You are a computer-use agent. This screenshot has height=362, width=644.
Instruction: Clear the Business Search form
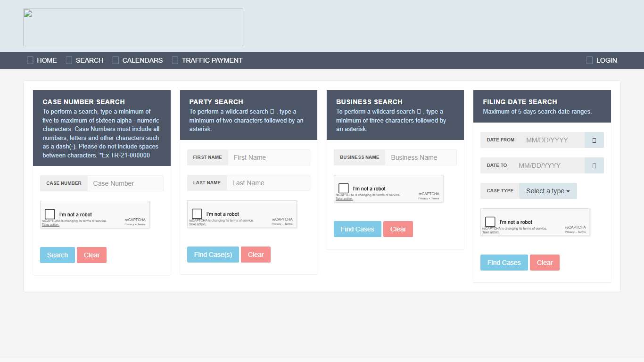[398, 229]
